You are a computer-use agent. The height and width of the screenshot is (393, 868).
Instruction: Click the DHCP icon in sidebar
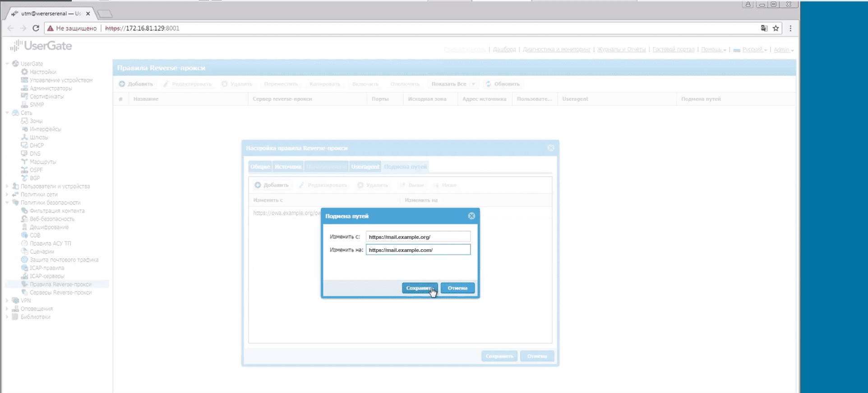[25, 145]
